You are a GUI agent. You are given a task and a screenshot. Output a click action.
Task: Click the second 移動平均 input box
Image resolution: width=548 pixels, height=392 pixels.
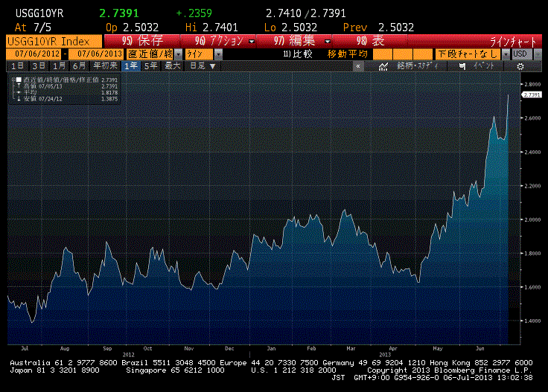click(x=403, y=54)
